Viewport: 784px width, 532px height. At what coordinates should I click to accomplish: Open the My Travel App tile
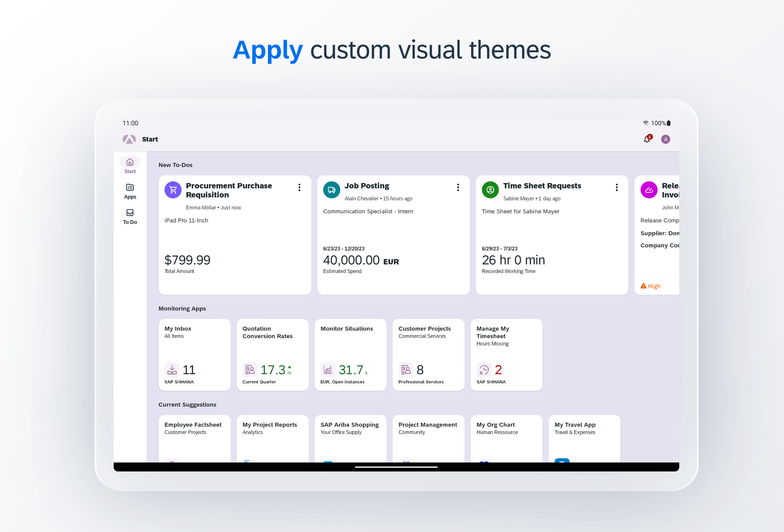[x=584, y=439]
